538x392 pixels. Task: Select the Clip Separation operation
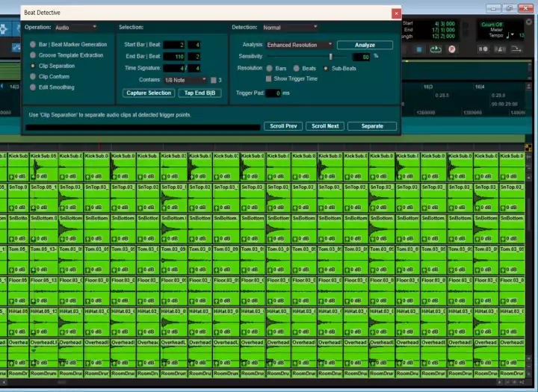[x=33, y=66]
